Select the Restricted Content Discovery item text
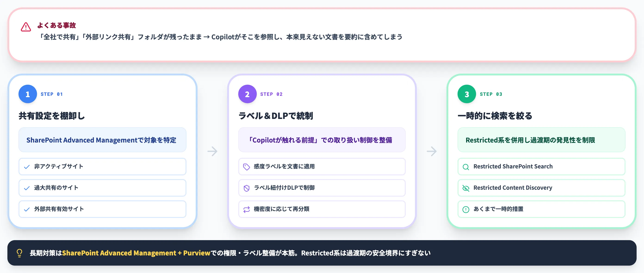Viewport: 644px width, 273px height. 513,187
